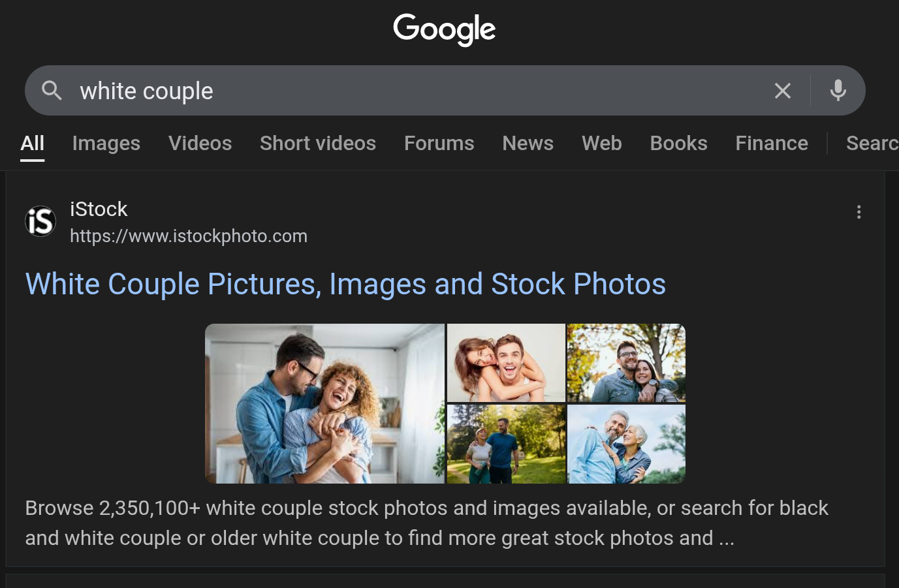Open the iStock result's three-dot menu
Screen dimensions: 899x588
tap(859, 212)
